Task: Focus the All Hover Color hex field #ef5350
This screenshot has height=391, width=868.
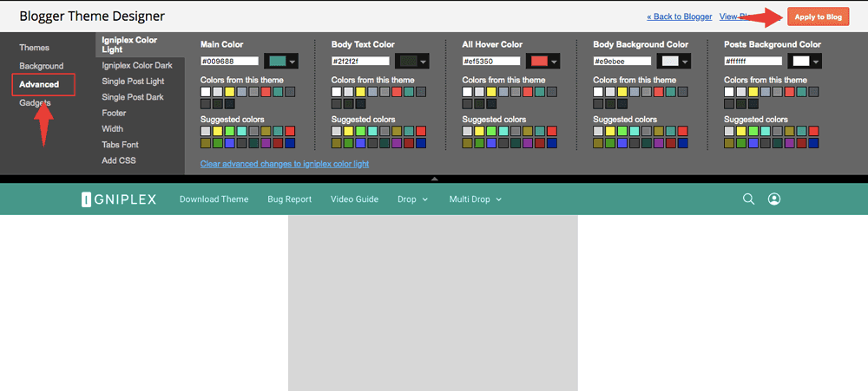Action: tap(491, 61)
